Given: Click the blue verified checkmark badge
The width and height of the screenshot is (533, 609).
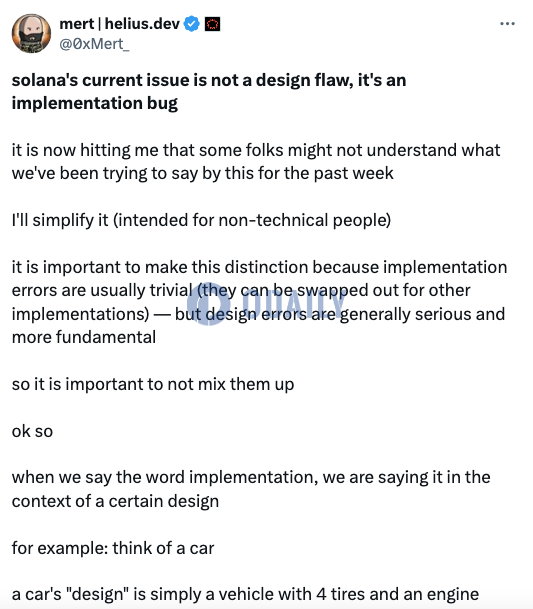Looking at the screenshot, I should [x=192, y=24].
